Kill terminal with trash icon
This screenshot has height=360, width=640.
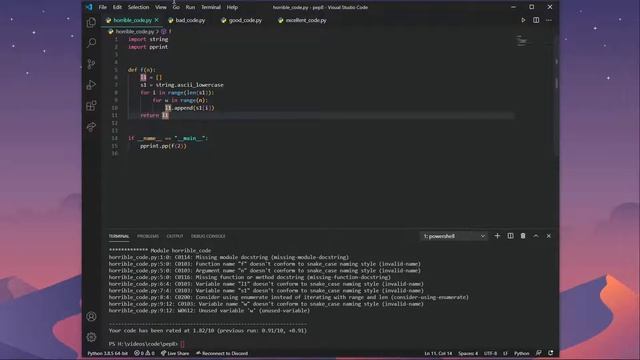point(523,236)
